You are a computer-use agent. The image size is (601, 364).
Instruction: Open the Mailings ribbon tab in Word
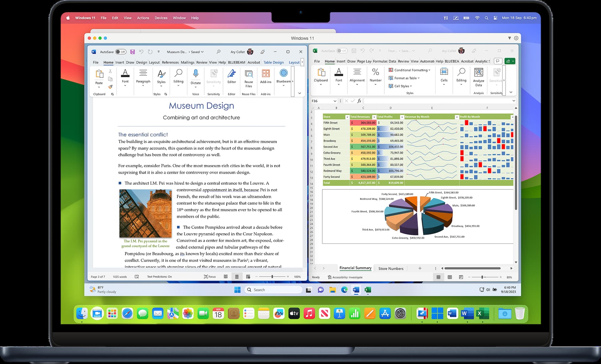point(187,62)
